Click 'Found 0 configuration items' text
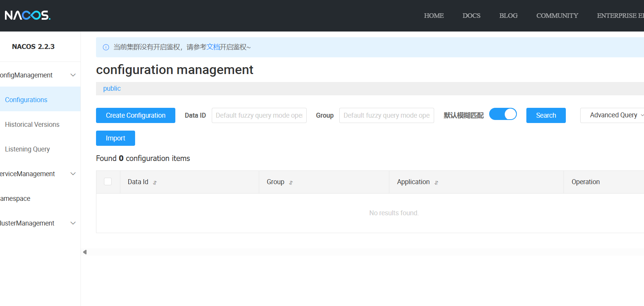Viewport: 644px width, 306px height. pos(143,158)
